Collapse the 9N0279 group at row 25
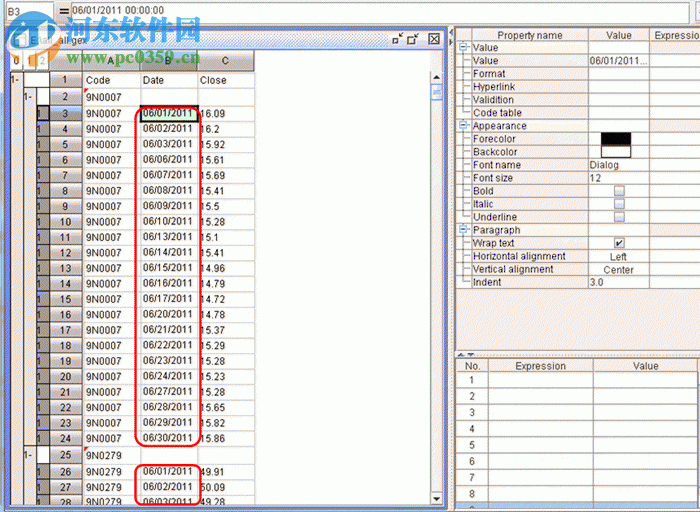The height and width of the screenshot is (512, 700). point(27,455)
